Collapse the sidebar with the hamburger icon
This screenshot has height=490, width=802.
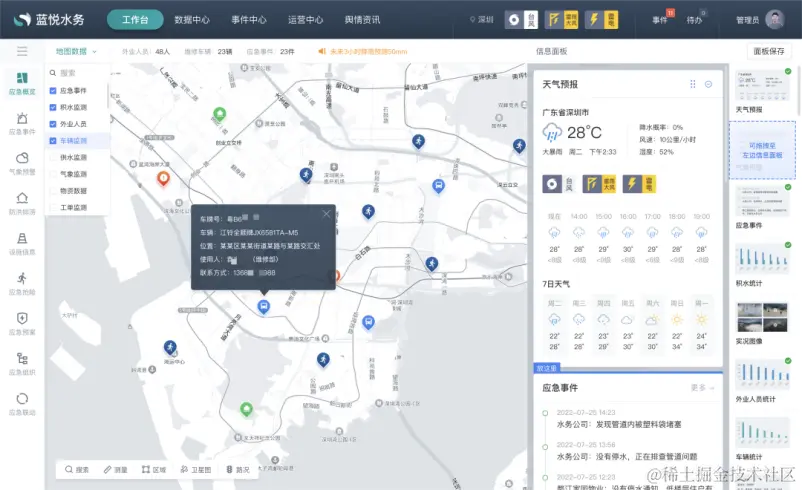tap(22, 51)
